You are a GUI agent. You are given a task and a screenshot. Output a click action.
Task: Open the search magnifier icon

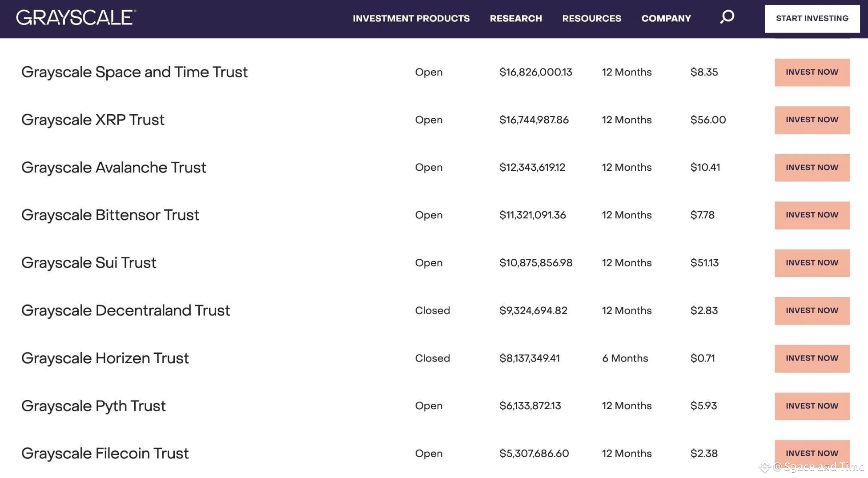[727, 17]
